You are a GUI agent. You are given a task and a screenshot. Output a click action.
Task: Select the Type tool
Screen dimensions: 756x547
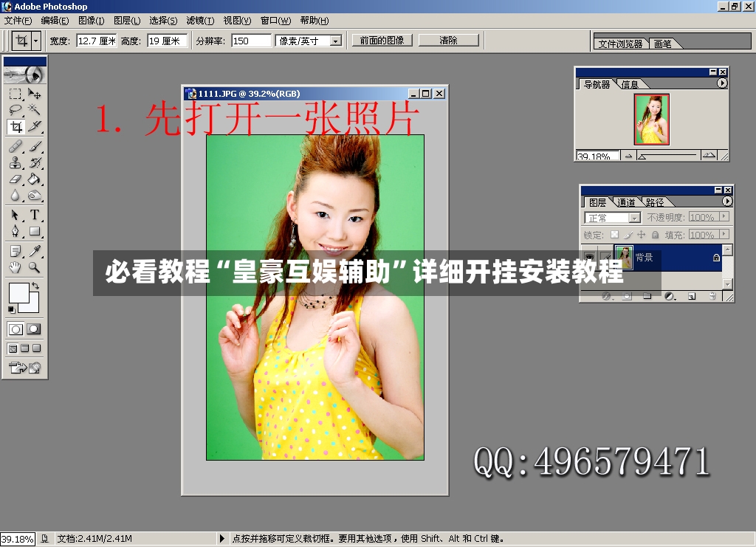pyautogui.click(x=34, y=215)
